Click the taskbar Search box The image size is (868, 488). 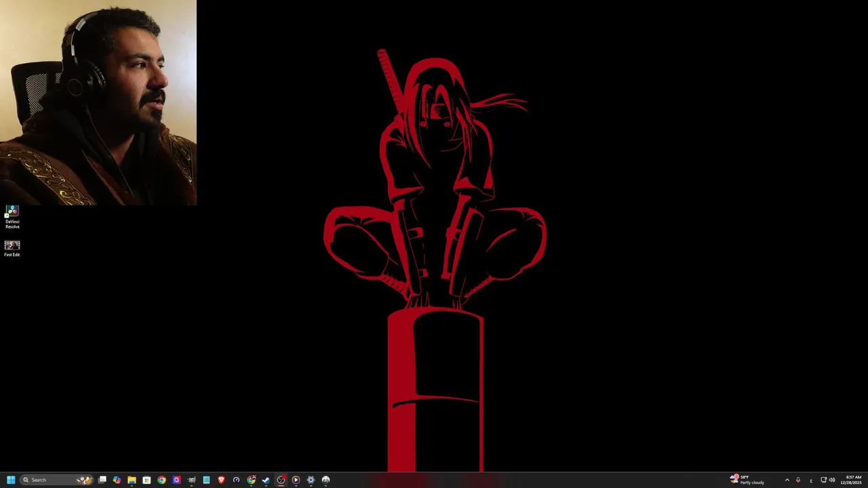point(57,480)
